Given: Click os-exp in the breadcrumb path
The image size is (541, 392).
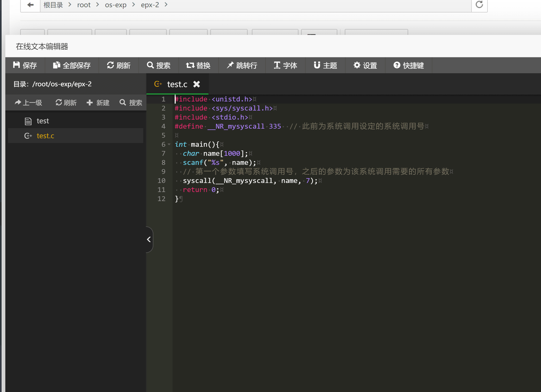Looking at the screenshot, I should (116, 5).
